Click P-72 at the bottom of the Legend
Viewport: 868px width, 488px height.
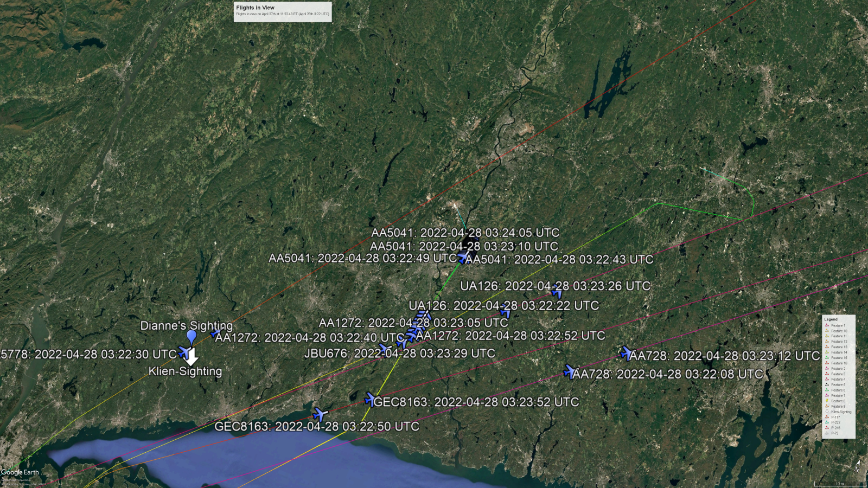pos(834,433)
